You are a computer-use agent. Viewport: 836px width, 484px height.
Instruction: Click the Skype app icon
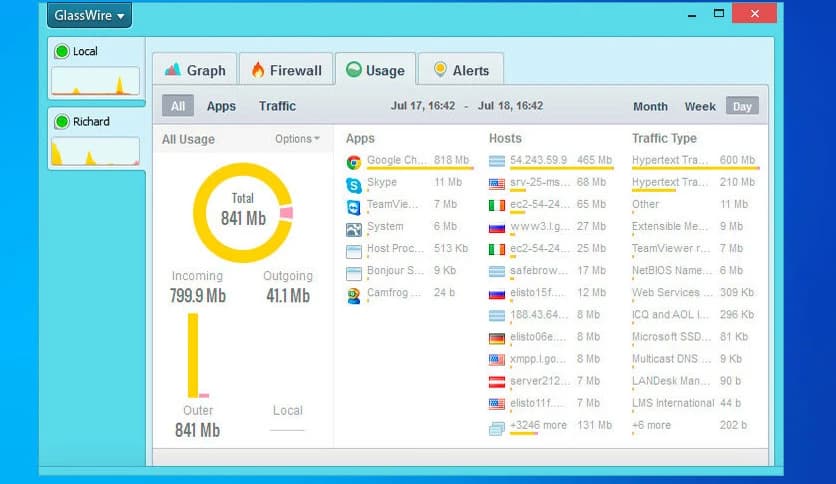coord(353,185)
